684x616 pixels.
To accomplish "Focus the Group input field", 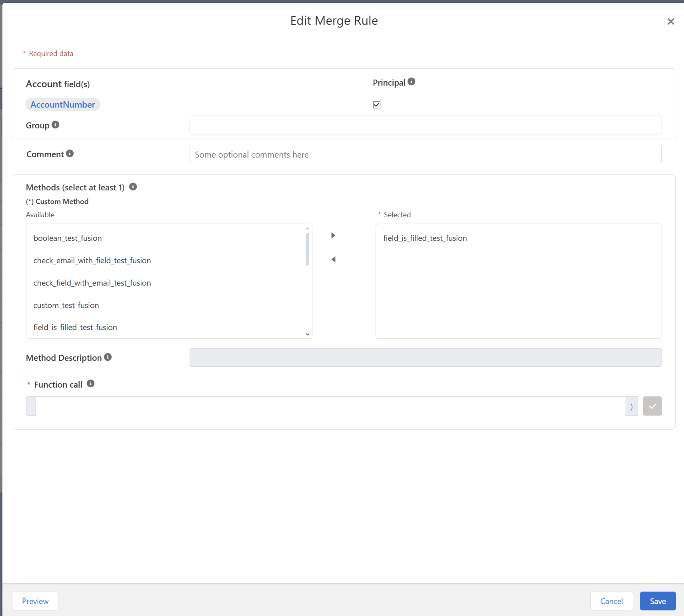I will pyautogui.click(x=426, y=125).
